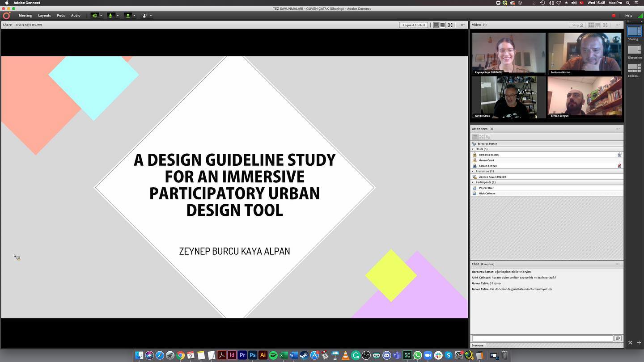Open Finder from the Dock

[140, 355]
